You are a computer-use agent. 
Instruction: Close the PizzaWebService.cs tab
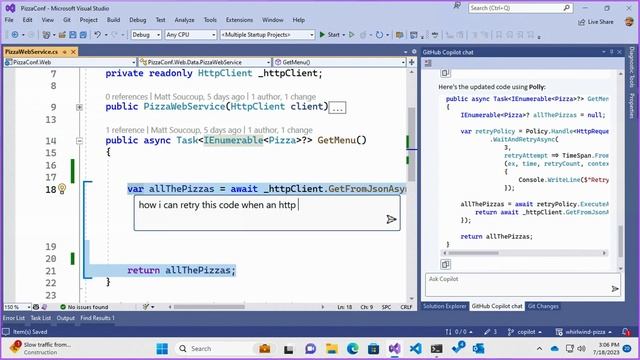(73, 52)
